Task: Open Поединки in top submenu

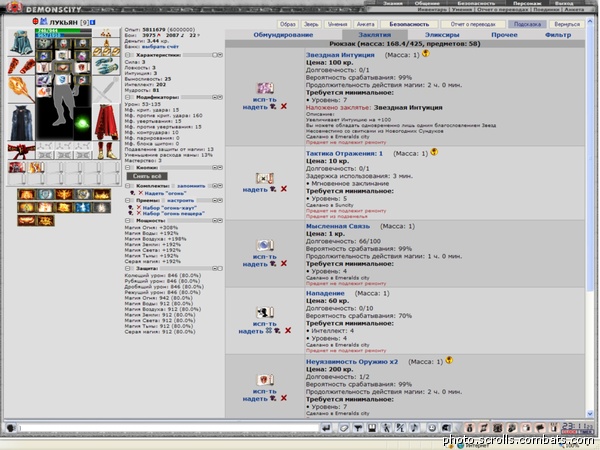Action: [546, 10]
